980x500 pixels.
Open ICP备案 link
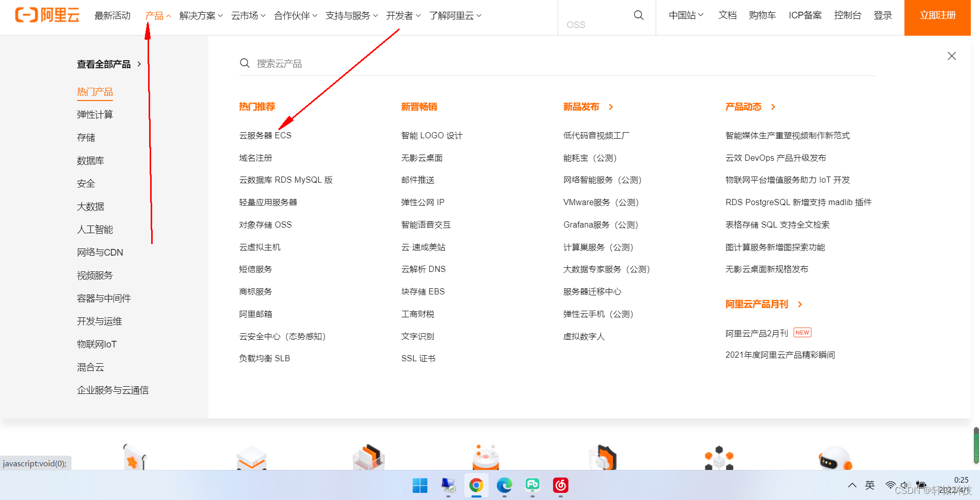point(805,15)
